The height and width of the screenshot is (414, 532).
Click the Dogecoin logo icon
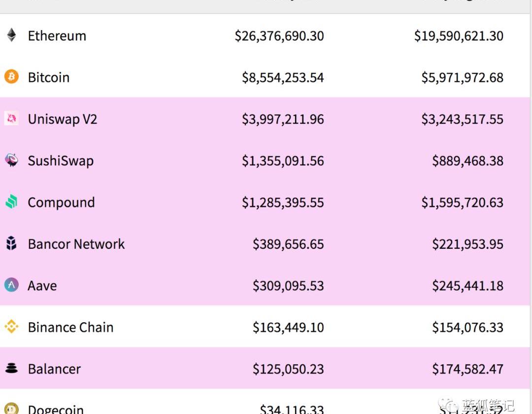pyautogui.click(x=11, y=409)
